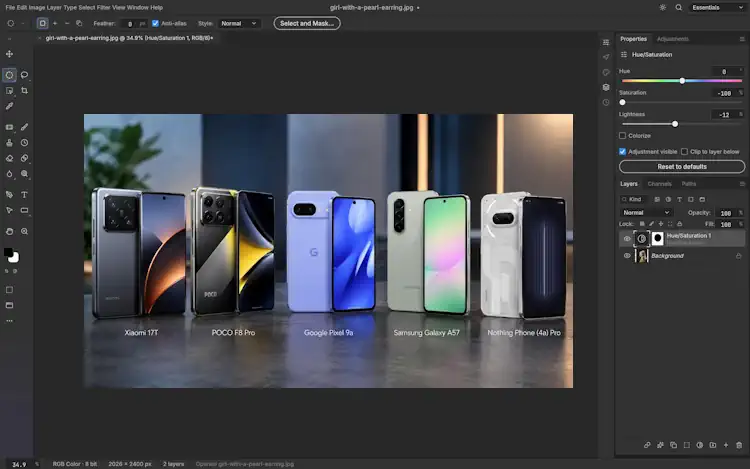
Task: Open the File menu
Action: coord(10,8)
